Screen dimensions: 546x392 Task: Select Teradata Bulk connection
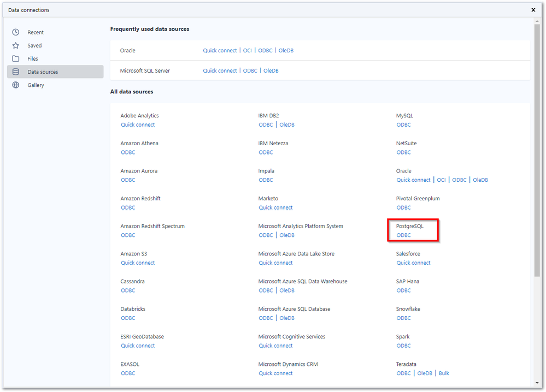coord(444,373)
